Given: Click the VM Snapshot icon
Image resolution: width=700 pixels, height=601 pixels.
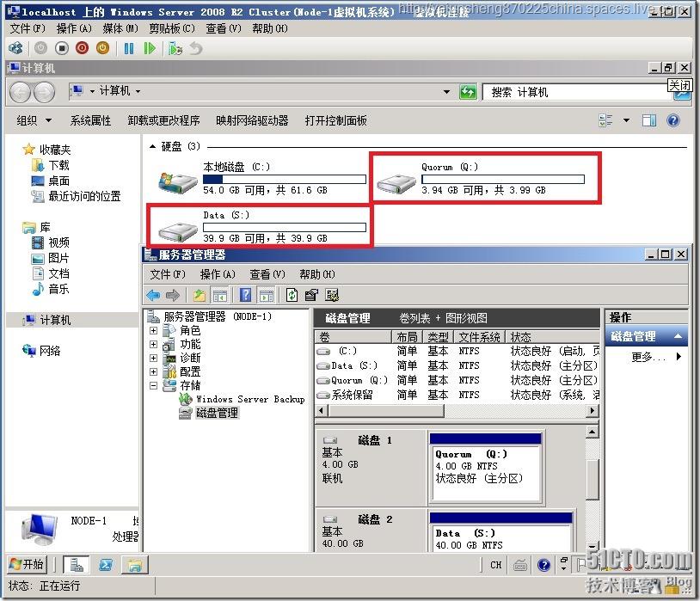Looking at the screenshot, I should [x=175, y=48].
